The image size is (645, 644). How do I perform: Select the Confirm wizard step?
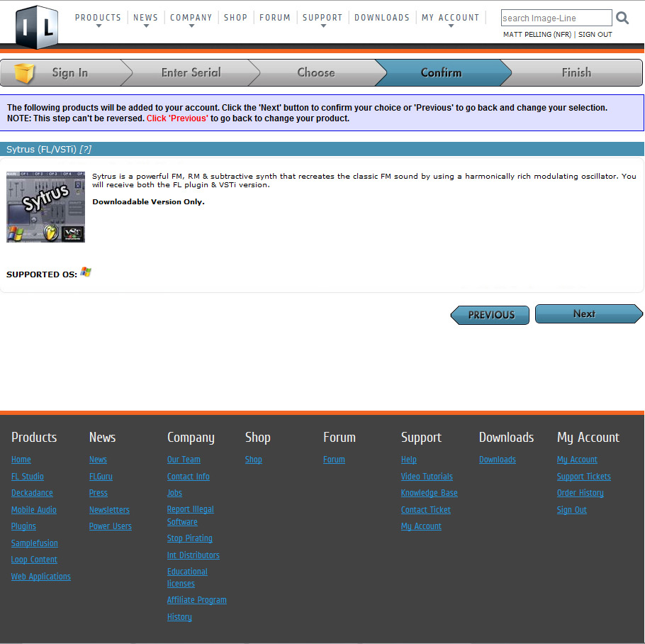[x=442, y=73]
